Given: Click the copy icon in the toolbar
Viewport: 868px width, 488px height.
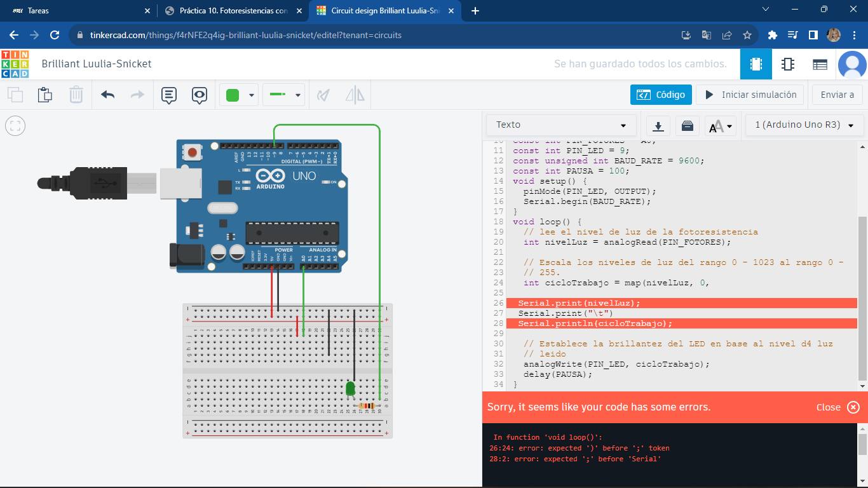Looking at the screenshot, I should pyautogui.click(x=15, y=95).
